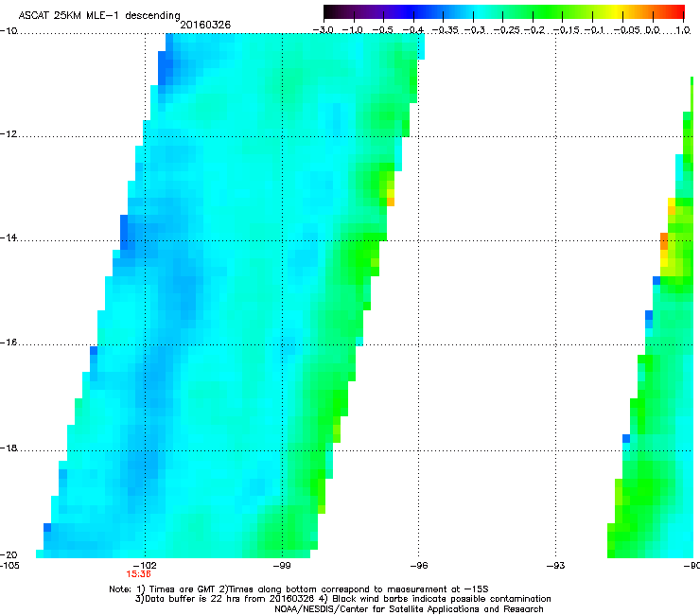700x615 pixels.
Task: Select the -0.5 color scale label
Action: (382, 30)
